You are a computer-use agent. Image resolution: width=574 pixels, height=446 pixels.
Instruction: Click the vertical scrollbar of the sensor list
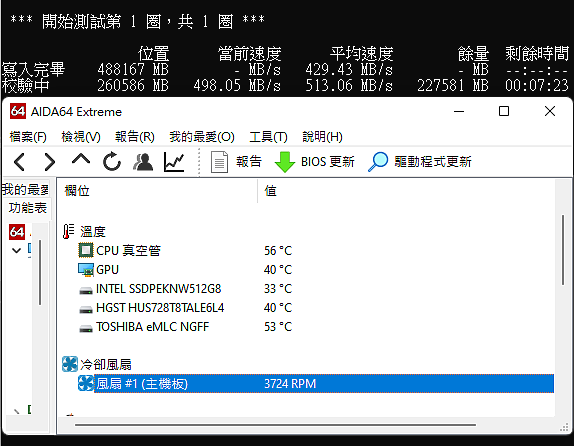563,250
